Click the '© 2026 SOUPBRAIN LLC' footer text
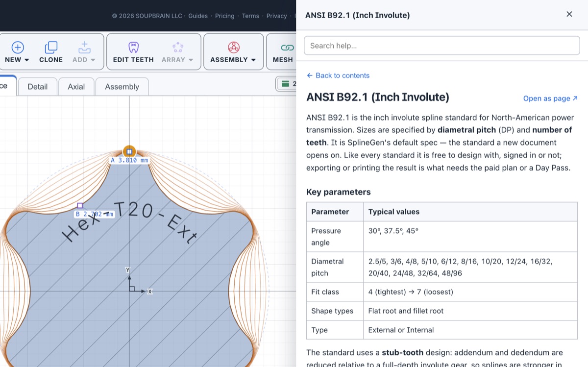Screen dimensions: 588x367 click(x=147, y=16)
